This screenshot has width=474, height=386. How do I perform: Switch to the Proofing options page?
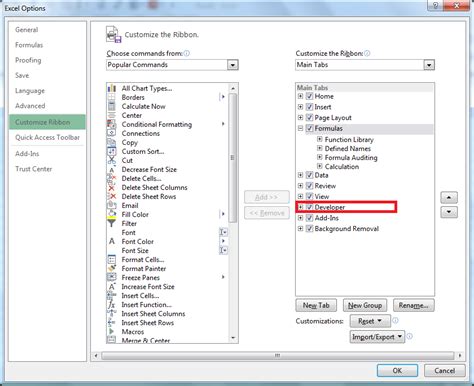coord(28,60)
